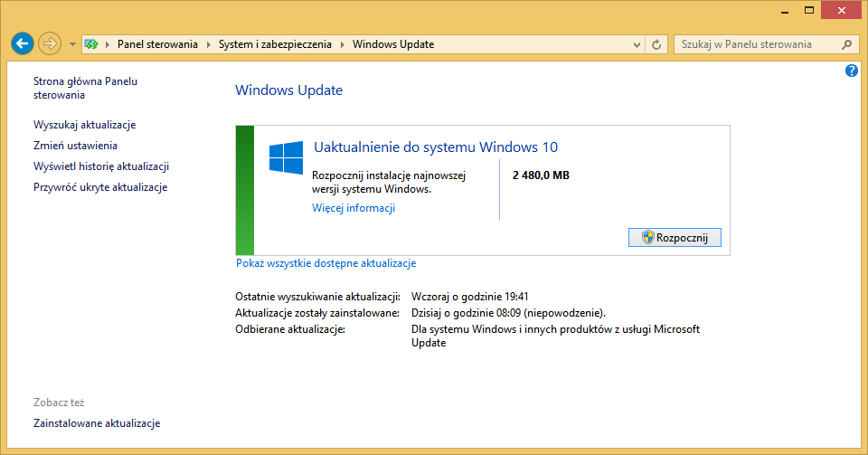Screen dimensions: 868x455
Task: Open Help with the question mark icon
Action: pyautogui.click(x=852, y=71)
